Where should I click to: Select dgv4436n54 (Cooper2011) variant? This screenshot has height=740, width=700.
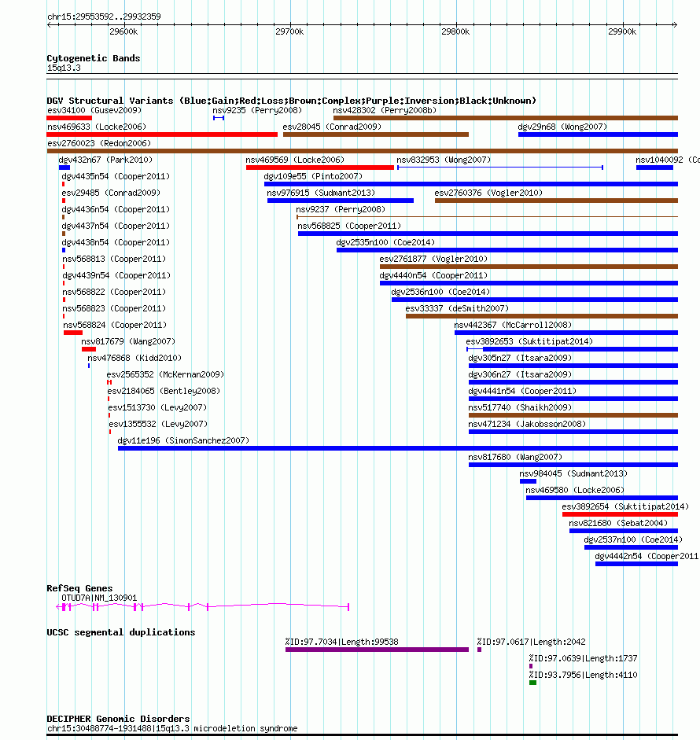(63, 217)
